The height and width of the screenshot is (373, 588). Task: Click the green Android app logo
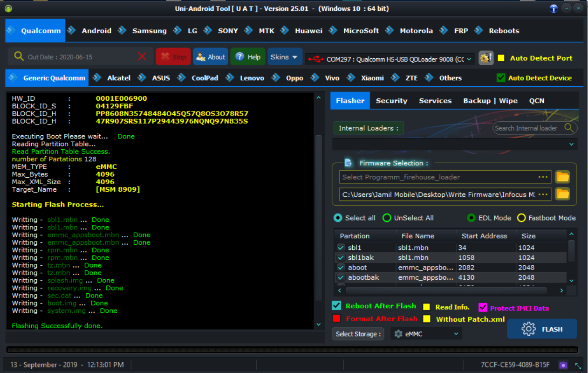pos(8,8)
